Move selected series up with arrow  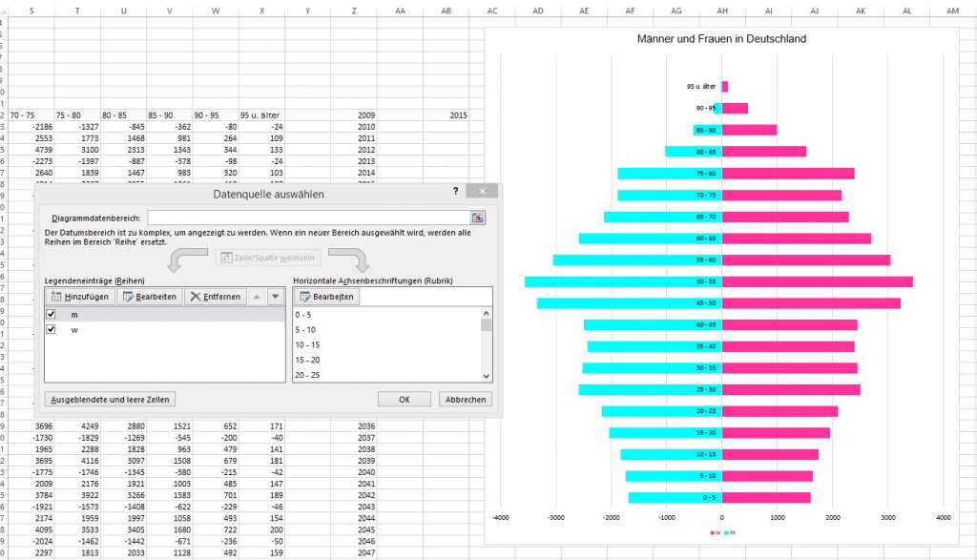tap(257, 297)
